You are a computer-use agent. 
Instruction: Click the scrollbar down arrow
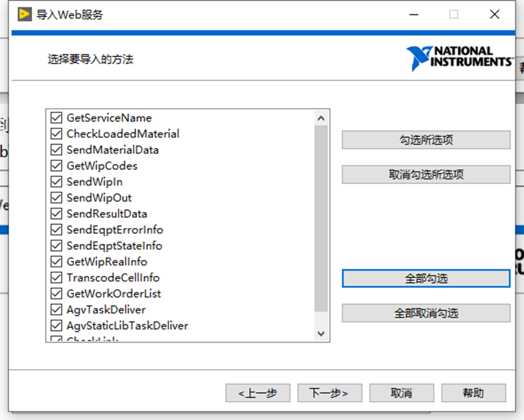point(321,333)
